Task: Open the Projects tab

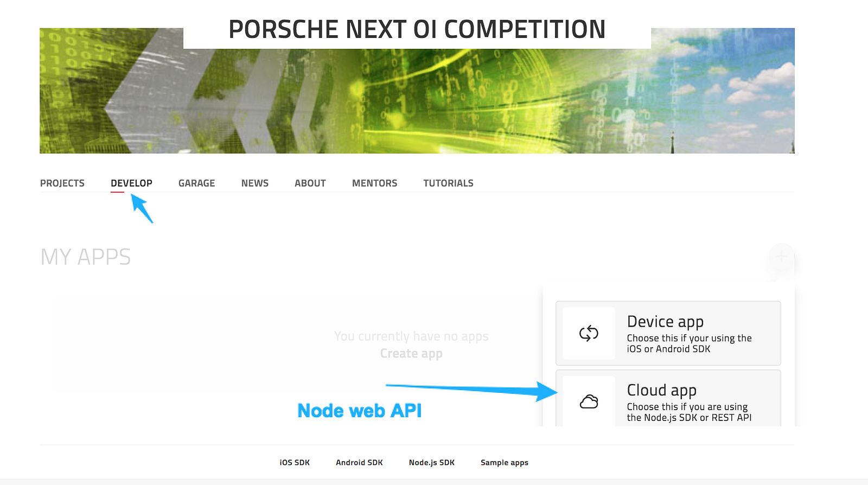Action: [62, 183]
